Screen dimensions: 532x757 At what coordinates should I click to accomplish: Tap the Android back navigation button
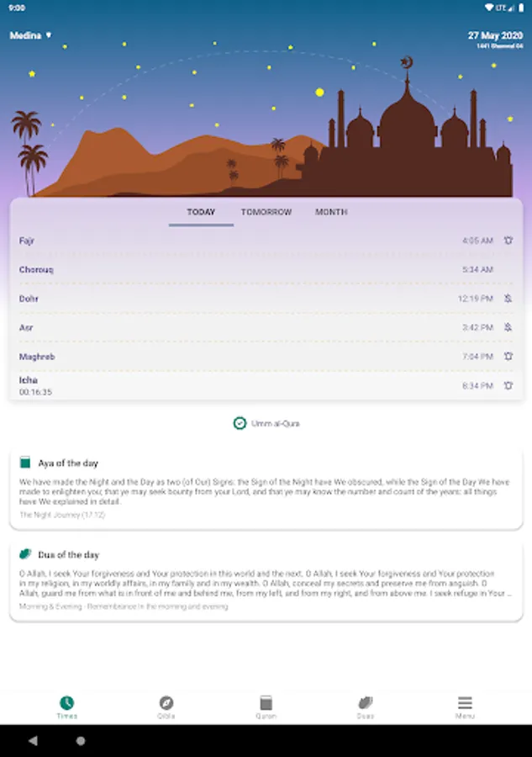pos(33,740)
